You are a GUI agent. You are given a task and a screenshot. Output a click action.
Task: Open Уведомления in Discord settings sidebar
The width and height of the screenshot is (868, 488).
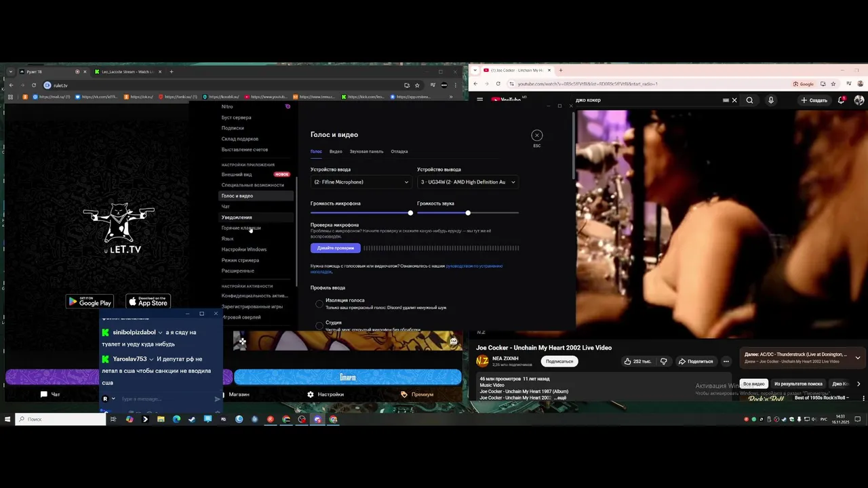pyautogui.click(x=256, y=218)
